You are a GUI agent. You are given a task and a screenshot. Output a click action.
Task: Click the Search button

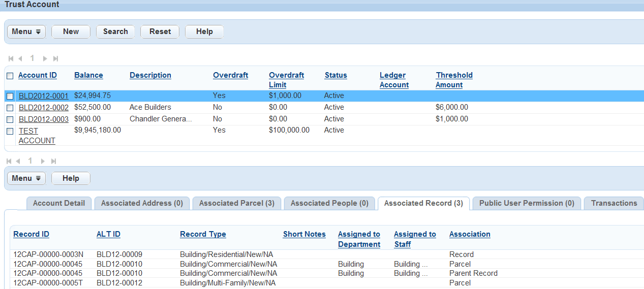(115, 31)
